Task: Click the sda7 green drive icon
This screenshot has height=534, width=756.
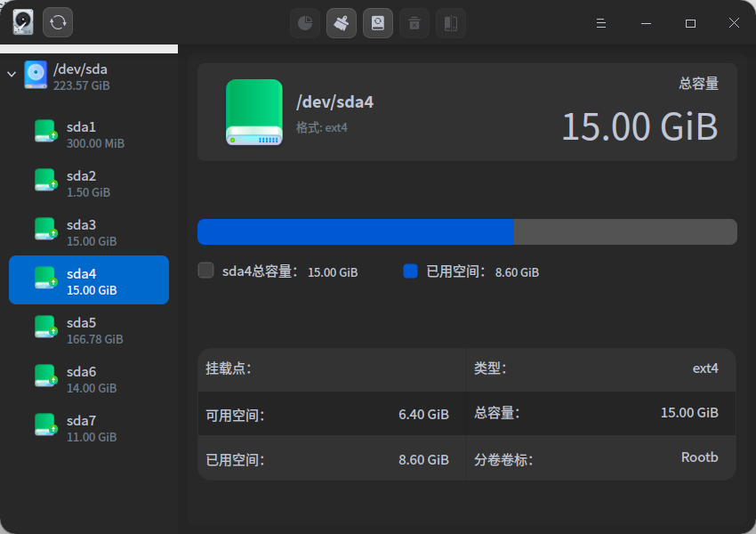Action: [x=45, y=425]
